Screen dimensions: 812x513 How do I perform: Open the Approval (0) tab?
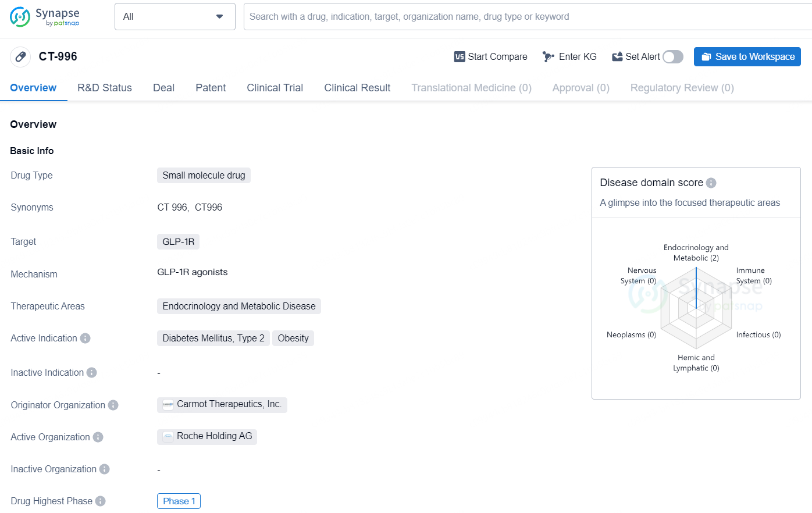point(581,88)
